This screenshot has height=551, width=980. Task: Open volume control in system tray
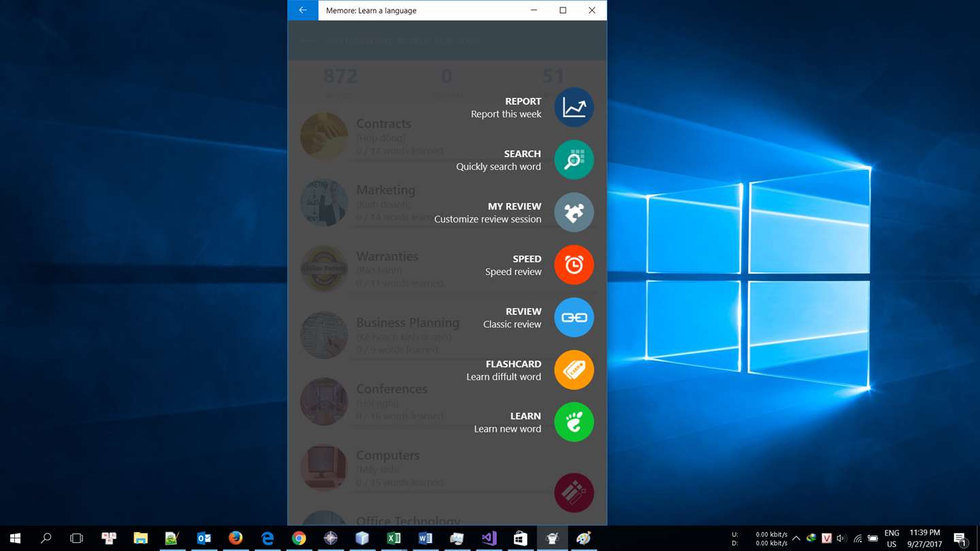point(842,538)
